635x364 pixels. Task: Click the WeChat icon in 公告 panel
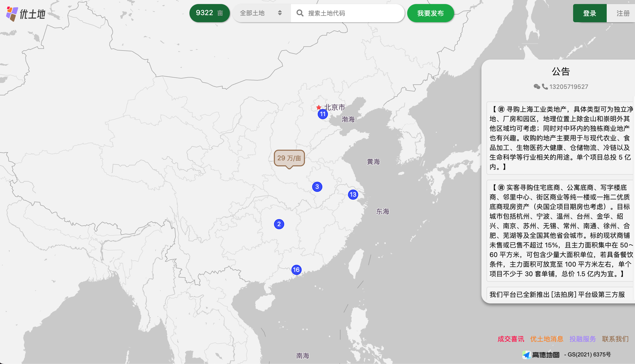click(x=537, y=87)
